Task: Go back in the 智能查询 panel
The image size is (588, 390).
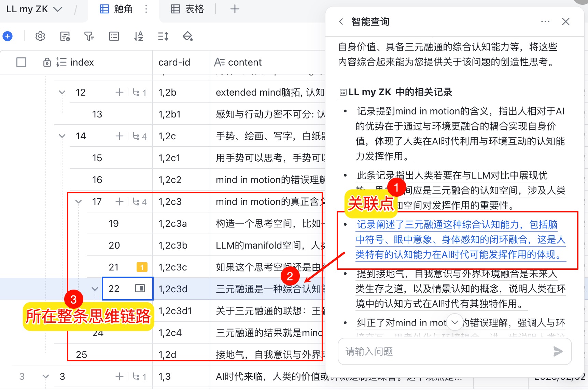Action: [x=341, y=22]
